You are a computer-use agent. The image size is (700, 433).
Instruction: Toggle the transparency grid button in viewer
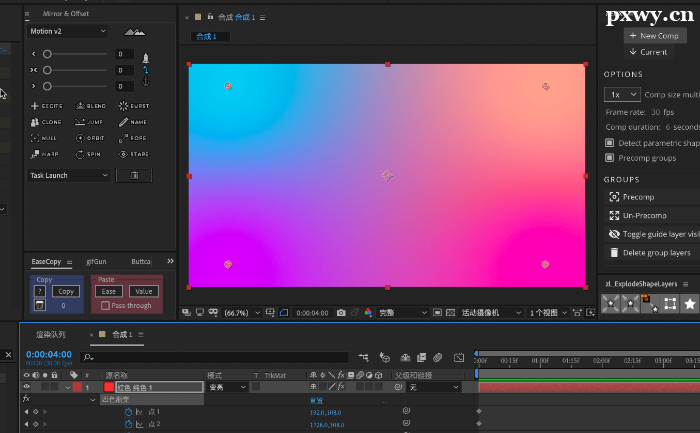(450, 312)
